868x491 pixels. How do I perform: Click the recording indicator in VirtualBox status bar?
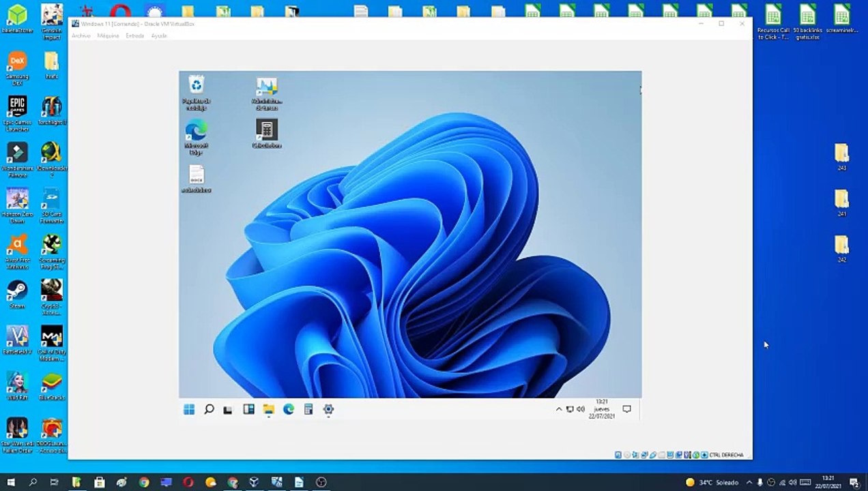coord(678,455)
